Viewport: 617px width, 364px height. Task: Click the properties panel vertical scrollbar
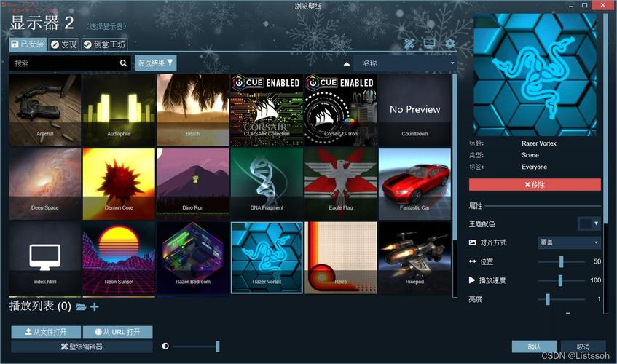pyautogui.click(x=606, y=163)
